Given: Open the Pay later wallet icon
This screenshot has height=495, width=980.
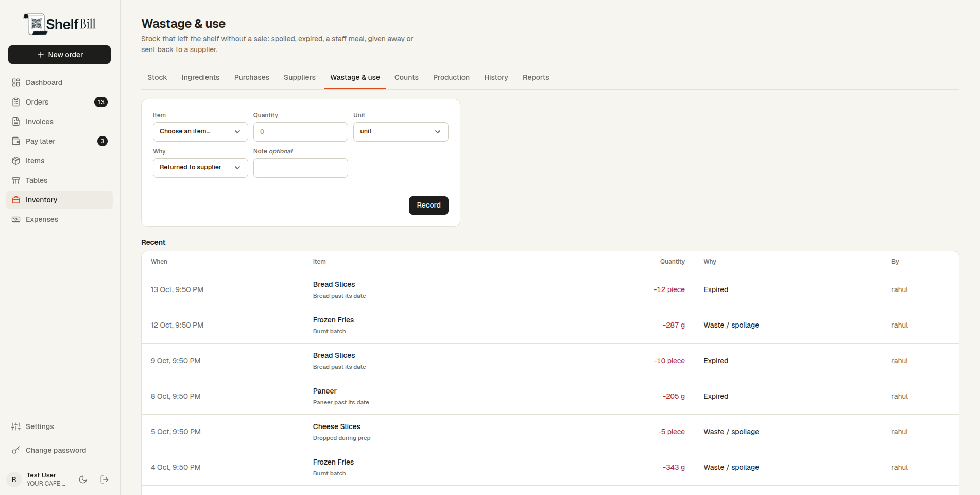Looking at the screenshot, I should [x=16, y=141].
